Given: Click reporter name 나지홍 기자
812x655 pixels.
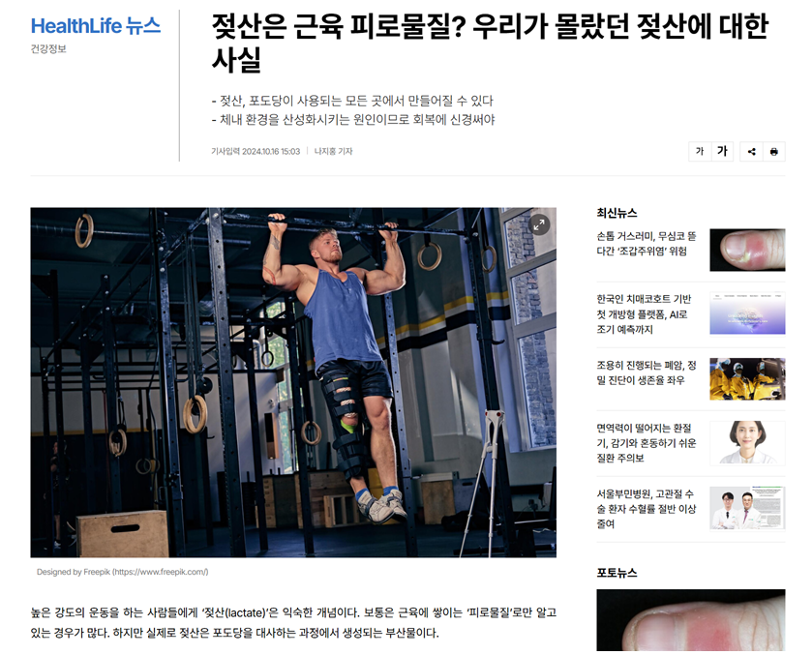Looking at the screenshot, I should tap(334, 151).
